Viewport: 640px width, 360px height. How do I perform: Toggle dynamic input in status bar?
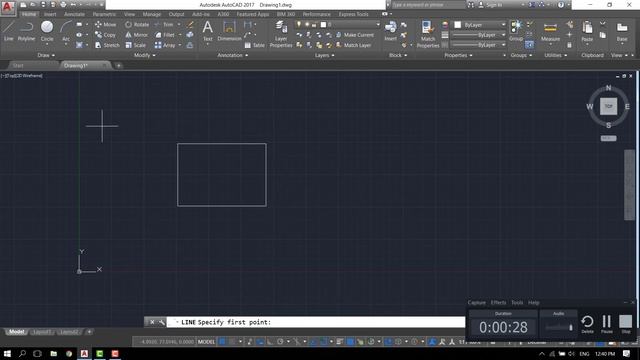pyautogui.click(x=260, y=342)
